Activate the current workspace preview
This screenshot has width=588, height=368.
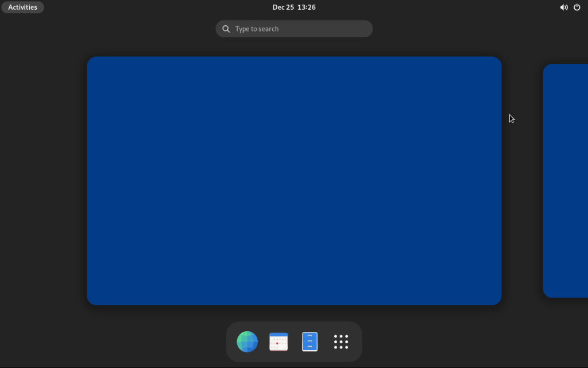[294, 180]
